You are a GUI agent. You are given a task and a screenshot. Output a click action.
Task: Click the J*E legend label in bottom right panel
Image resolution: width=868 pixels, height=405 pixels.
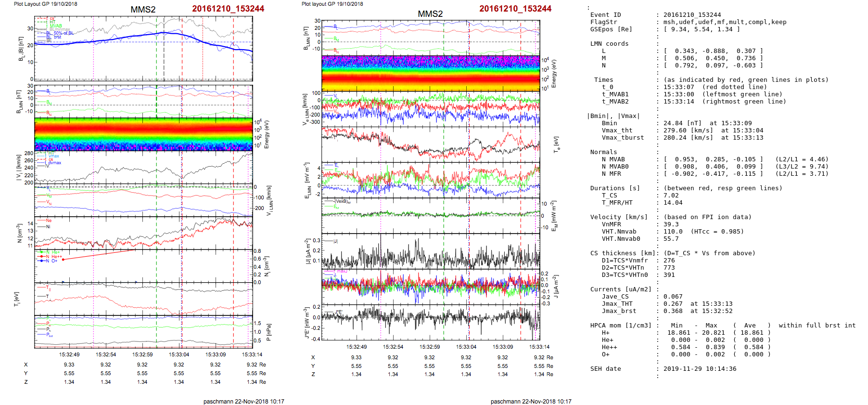point(338,312)
